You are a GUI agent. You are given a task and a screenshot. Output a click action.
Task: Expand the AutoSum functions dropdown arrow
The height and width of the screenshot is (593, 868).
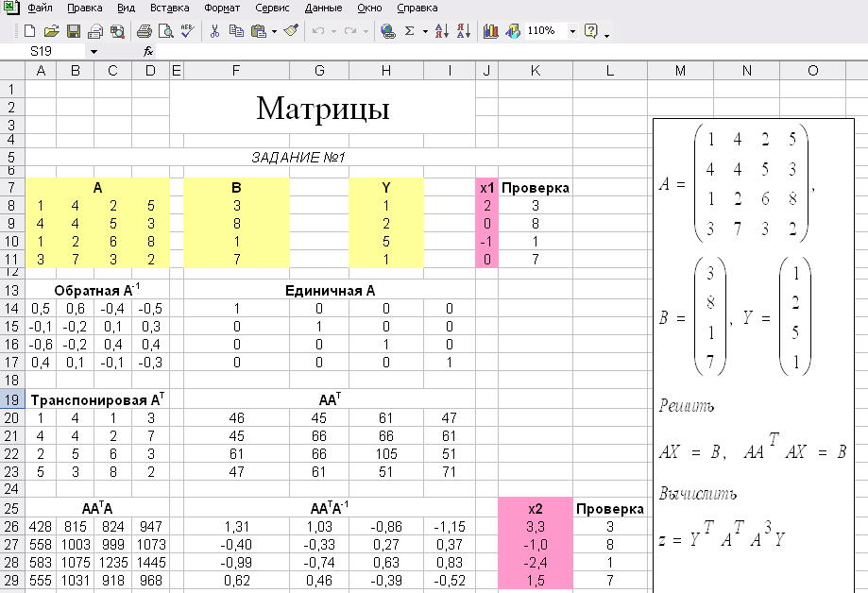click(425, 31)
